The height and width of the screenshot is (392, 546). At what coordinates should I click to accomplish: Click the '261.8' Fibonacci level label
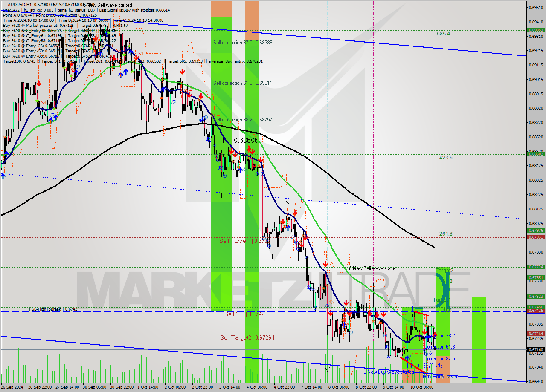[x=446, y=234]
